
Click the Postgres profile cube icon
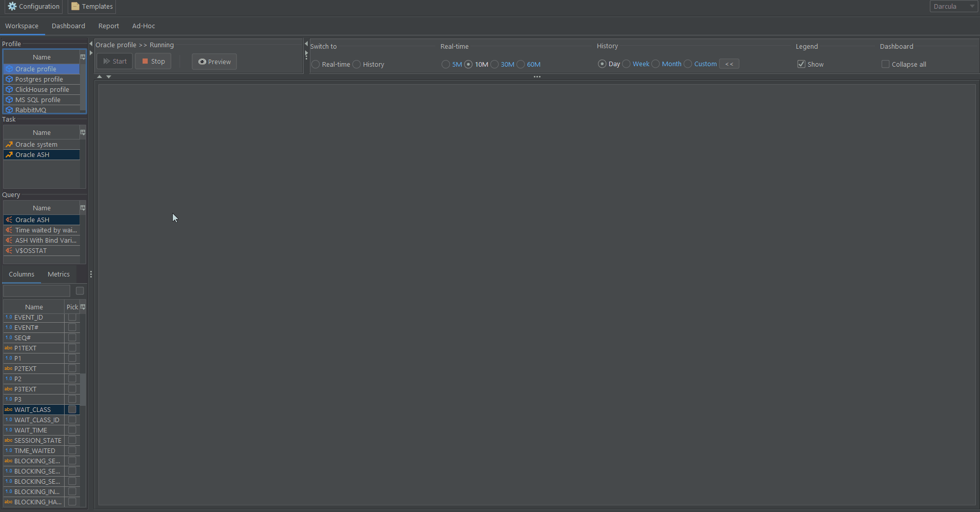tap(9, 79)
